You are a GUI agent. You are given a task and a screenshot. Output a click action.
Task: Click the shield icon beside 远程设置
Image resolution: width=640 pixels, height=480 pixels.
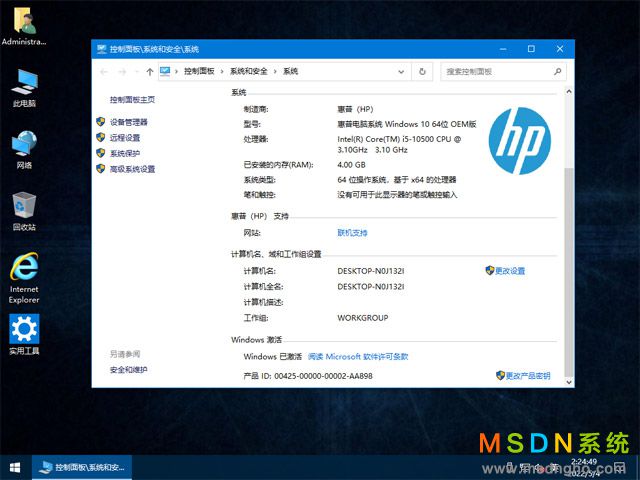pos(100,137)
